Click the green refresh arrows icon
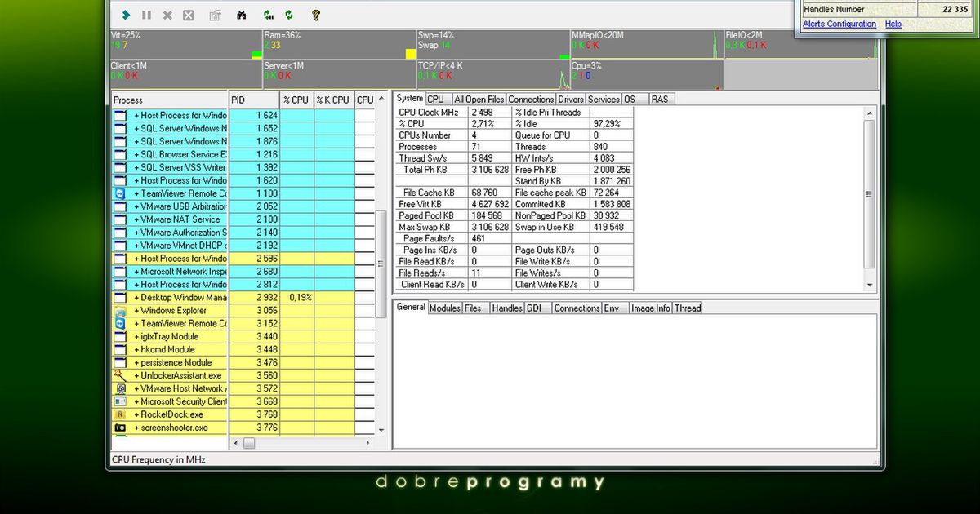 (x=289, y=15)
